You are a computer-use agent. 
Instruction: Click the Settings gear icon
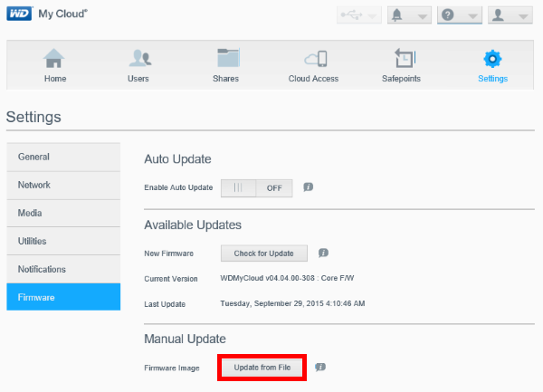[x=492, y=59]
